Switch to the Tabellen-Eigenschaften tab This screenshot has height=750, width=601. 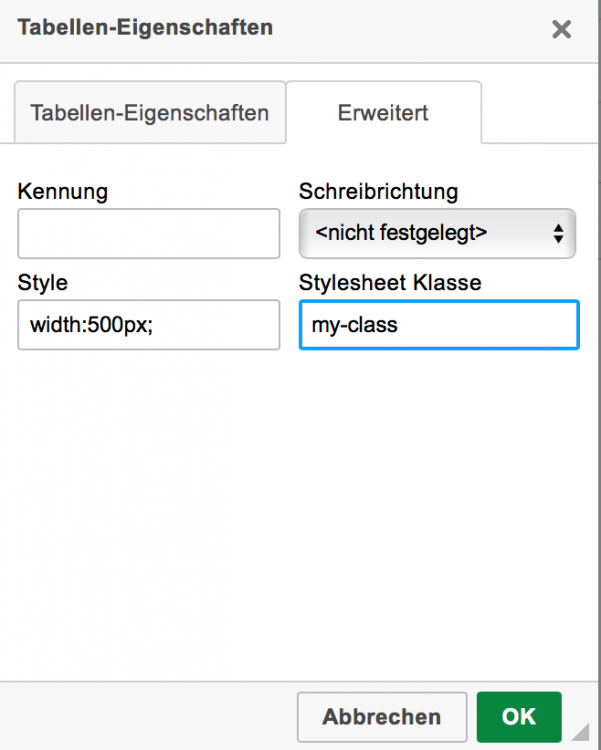tap(150, 112)
